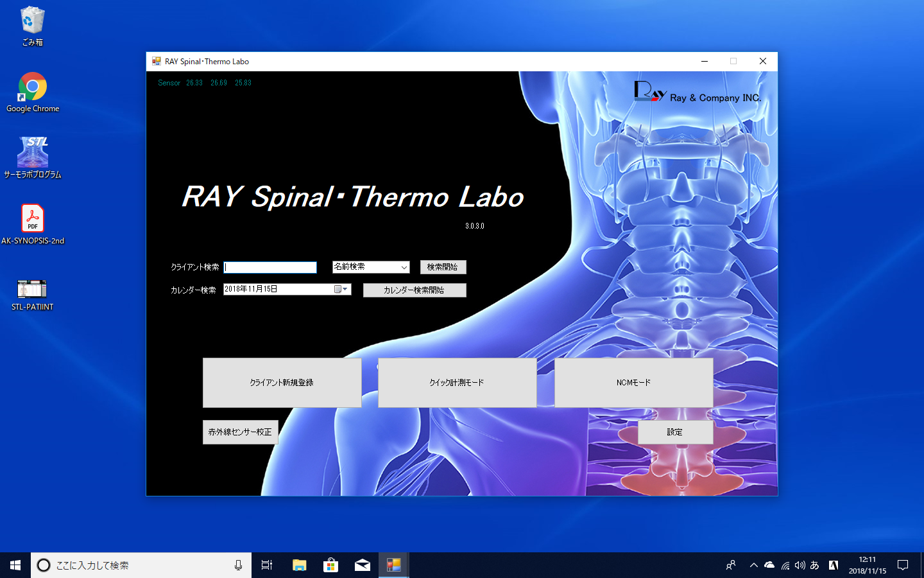The width and height of the screenshot is (924, 578).
Task: Open the Mail app on the taskbar
Action: point(363,565)
